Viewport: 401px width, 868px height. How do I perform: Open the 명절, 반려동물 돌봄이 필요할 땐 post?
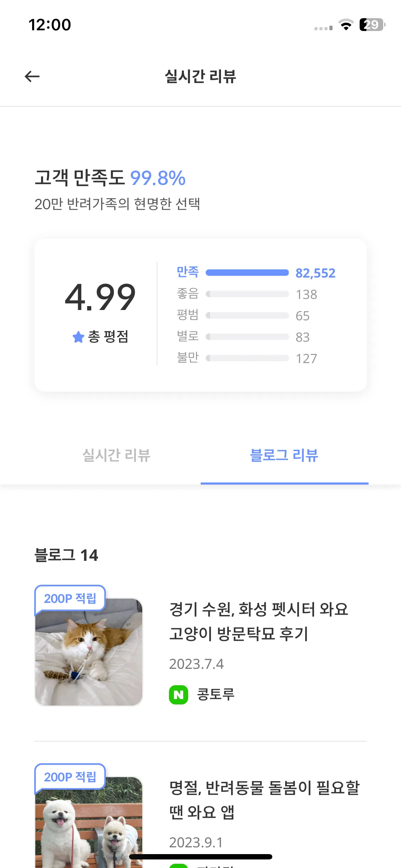264,800
